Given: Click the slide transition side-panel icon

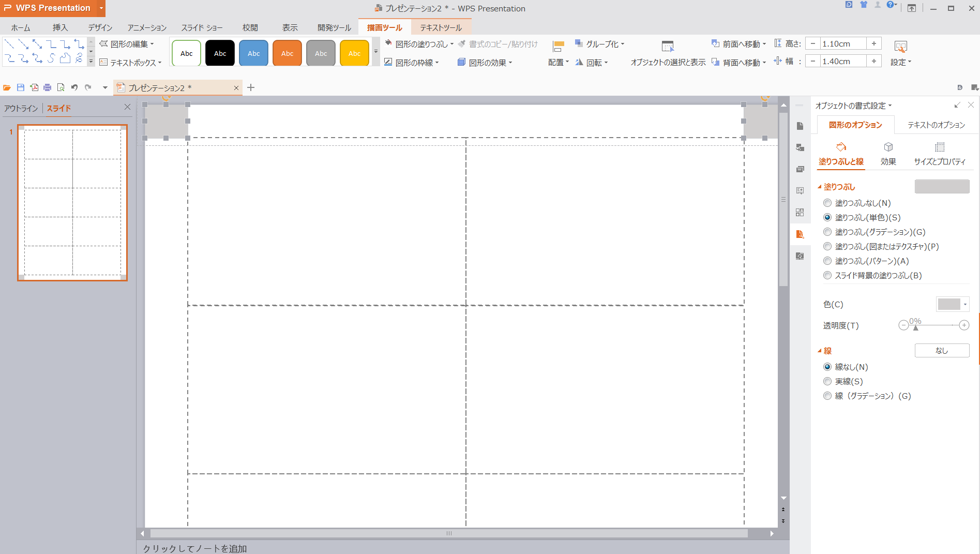Looking at the screenshot, I should tap(800, 148).
